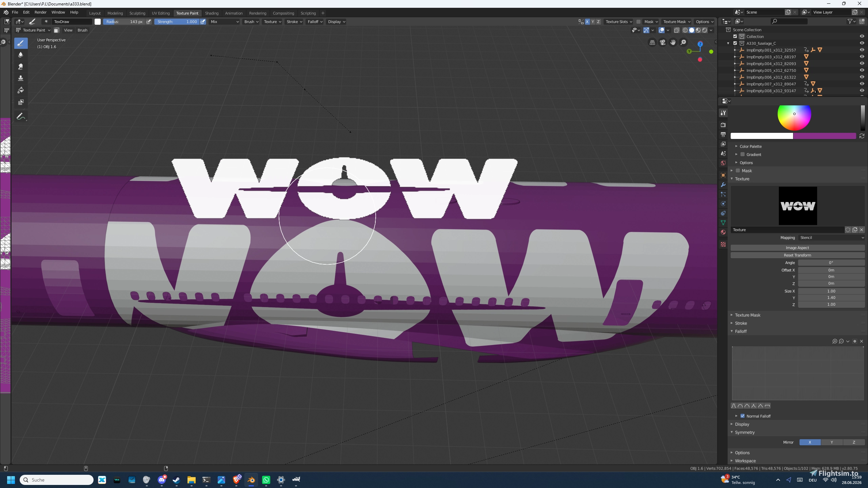Toggle X-ray display in viewport header
This screenshot has height=488, width=868.
coord(676,30)
